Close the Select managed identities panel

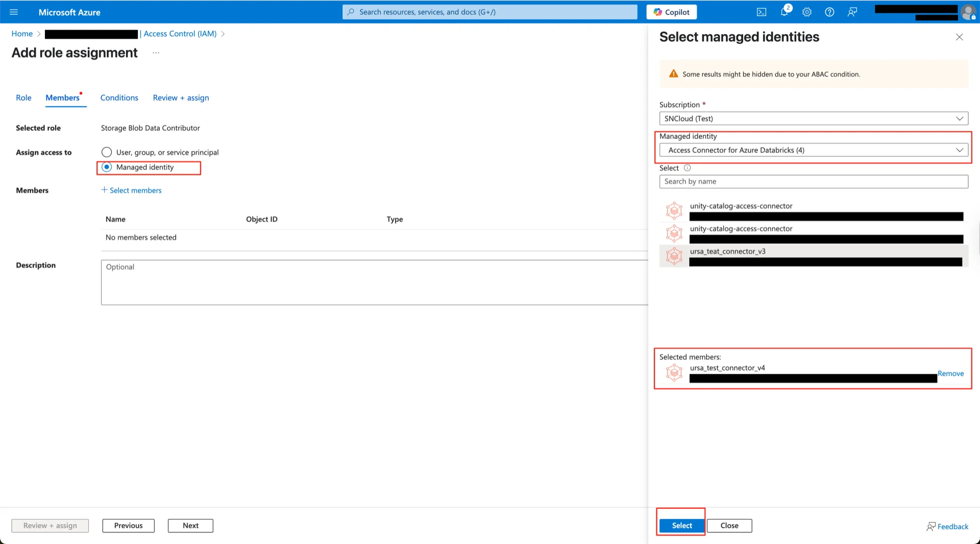tap(959, 37)
